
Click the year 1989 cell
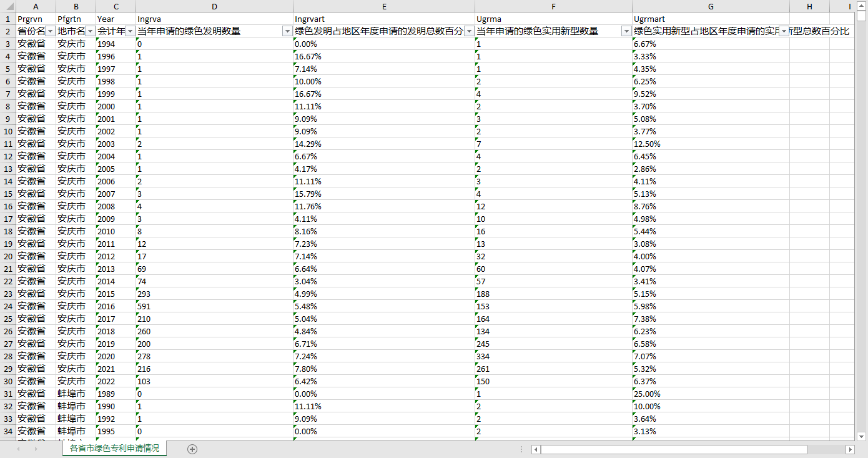pos(116,394)
